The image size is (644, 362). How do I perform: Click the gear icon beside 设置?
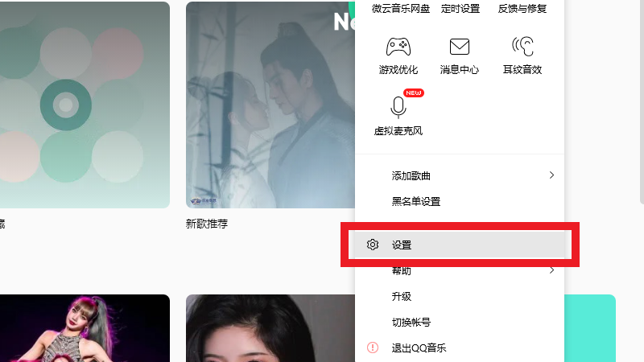373,245
